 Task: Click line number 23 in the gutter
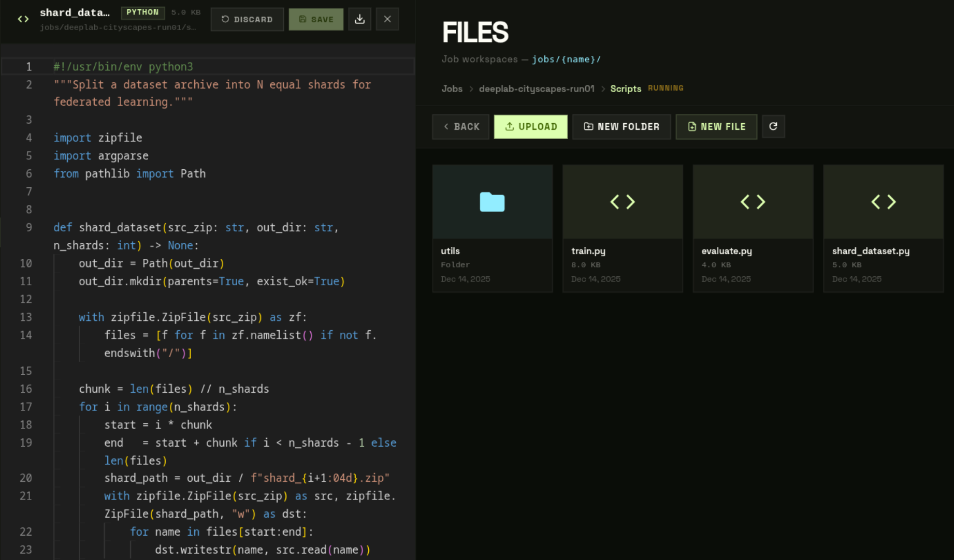tap(26, 550)
